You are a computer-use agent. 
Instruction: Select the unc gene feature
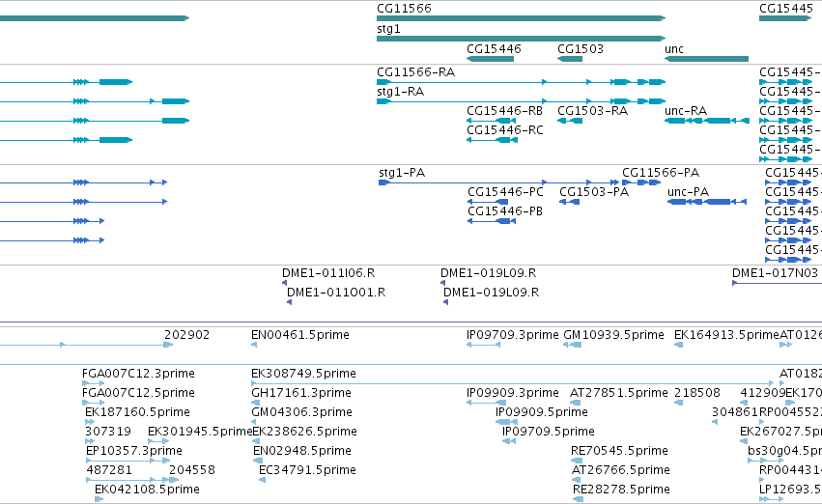[x=706, y=59]
